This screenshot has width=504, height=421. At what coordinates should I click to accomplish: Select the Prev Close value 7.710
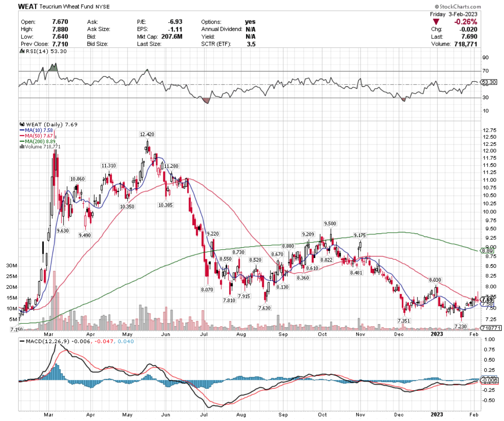(60, 44)
